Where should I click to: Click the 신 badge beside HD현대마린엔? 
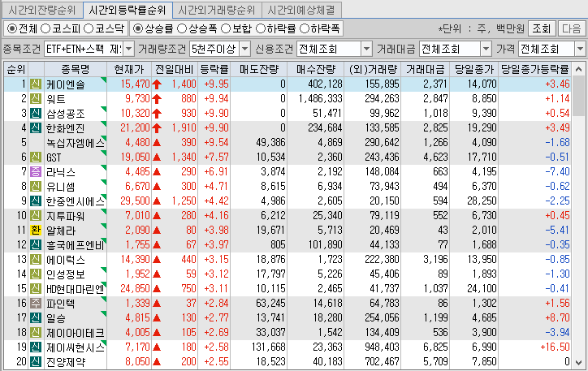click(36, 288)
